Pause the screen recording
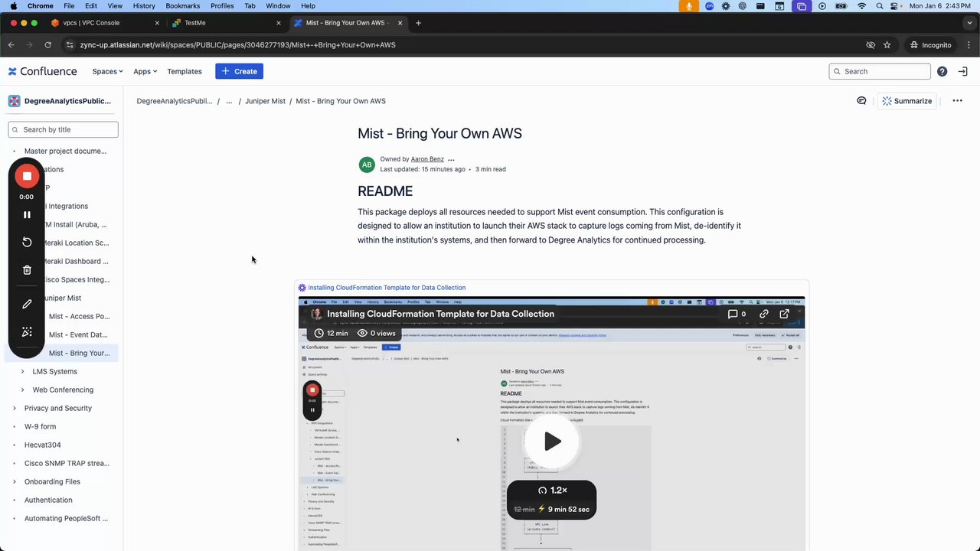 [27, 215]
